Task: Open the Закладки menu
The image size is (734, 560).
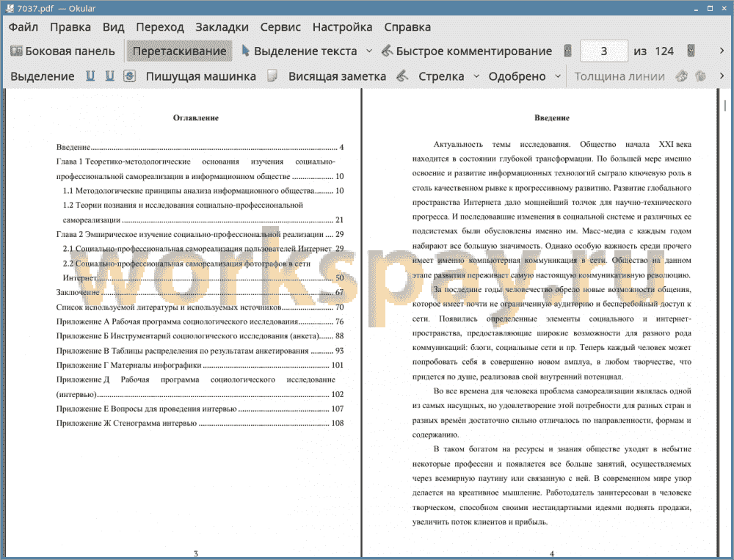Action: (x=222, y=27)
